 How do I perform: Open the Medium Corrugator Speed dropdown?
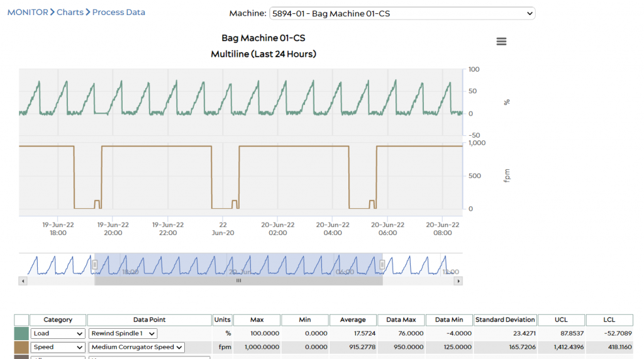[x=136, y=347]
